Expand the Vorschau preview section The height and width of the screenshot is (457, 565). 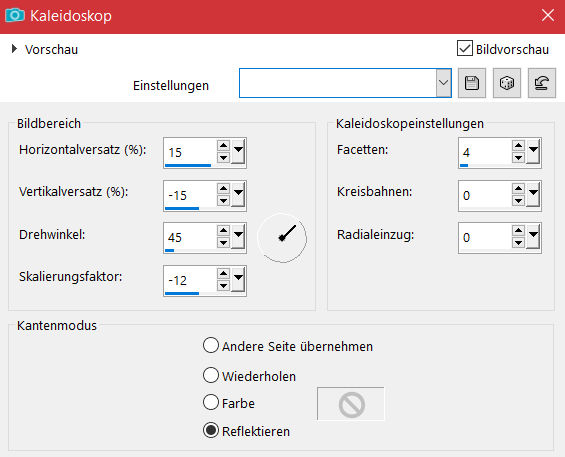[14, 49]
